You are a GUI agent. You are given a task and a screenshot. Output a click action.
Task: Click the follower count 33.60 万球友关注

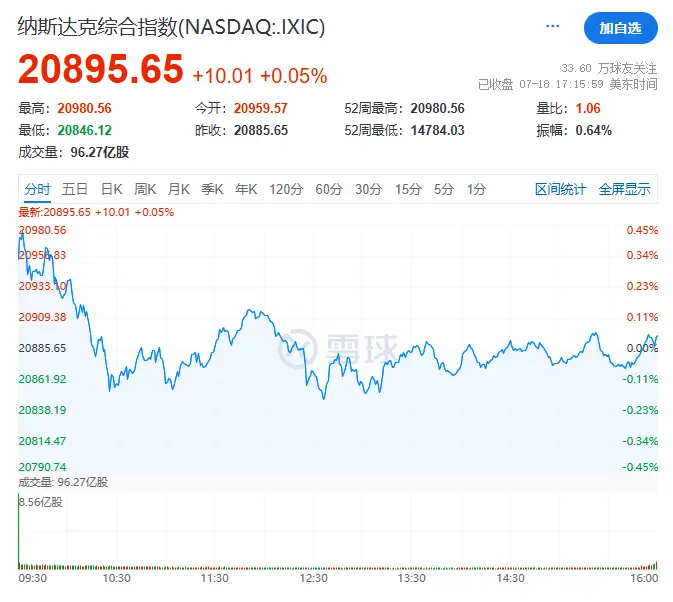click(x=609, y=68)
